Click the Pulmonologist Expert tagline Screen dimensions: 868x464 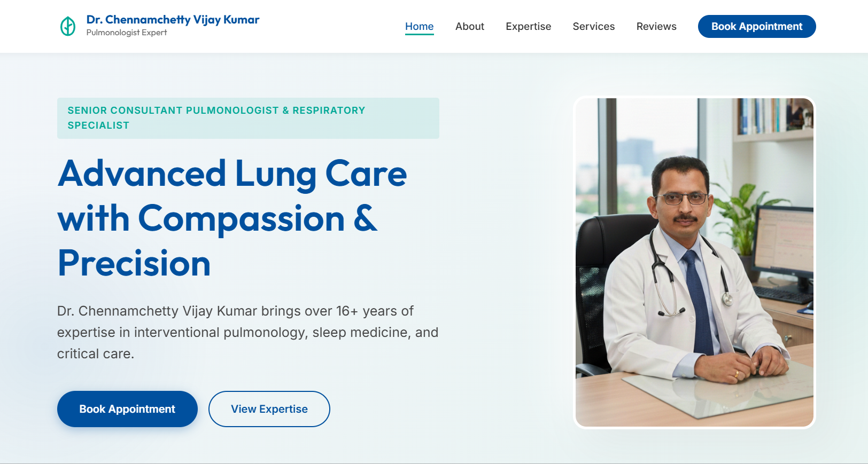127,33
